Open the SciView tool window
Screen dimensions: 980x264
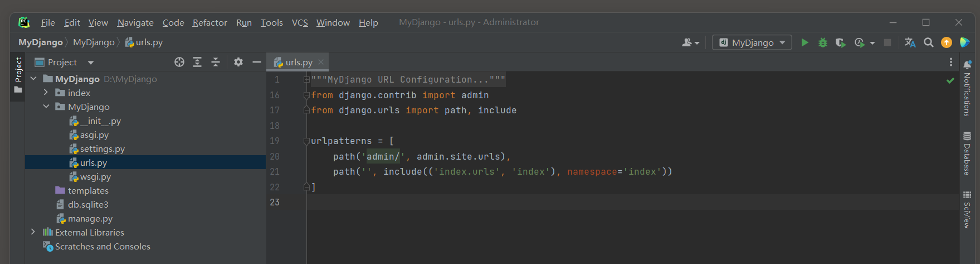[x=967, y=209]
